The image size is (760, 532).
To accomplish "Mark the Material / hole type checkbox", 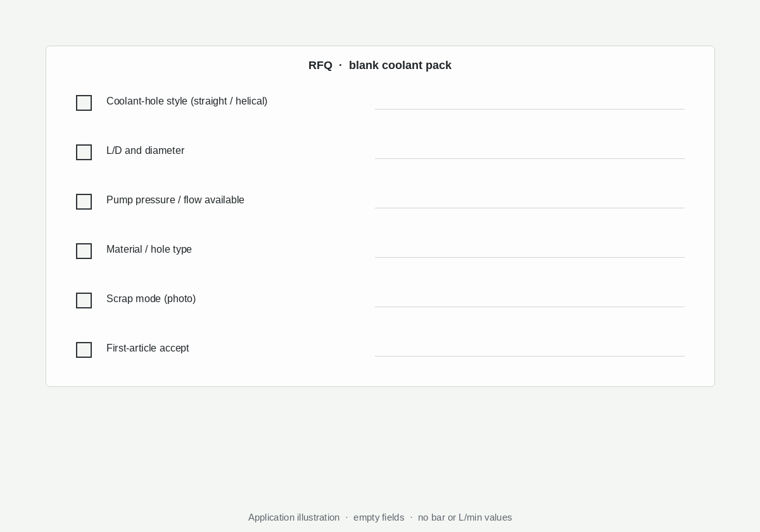I will [84, 251].
